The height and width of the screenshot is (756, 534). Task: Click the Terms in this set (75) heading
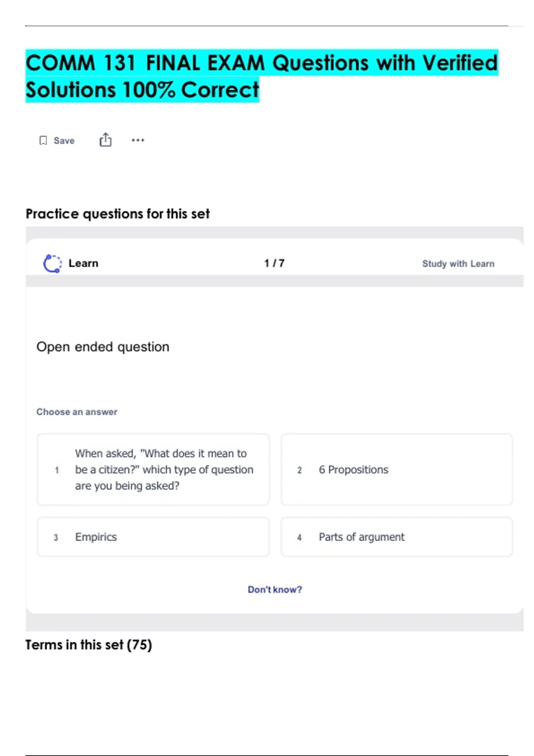pyautogui.click(x=89, y=645)
